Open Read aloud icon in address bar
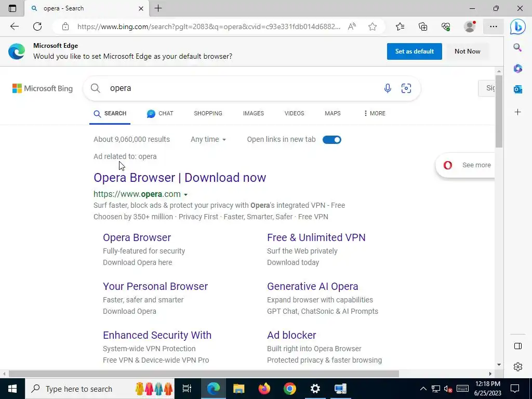Viewport: 532px width, 399px height. click(352, 26)
